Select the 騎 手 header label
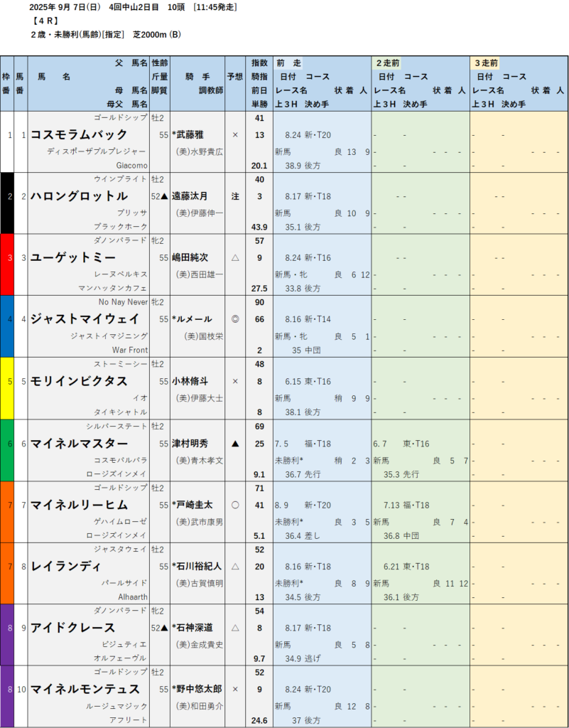Screen dimensions: 569x728 tap(197, 77)
